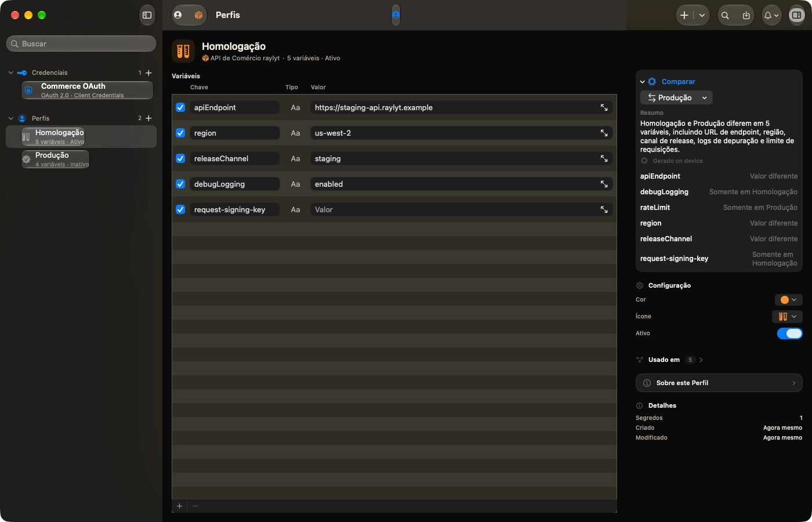Select the Commerce OAuth credential
This screenshot has width=812, height=522.
coord(88,90)
